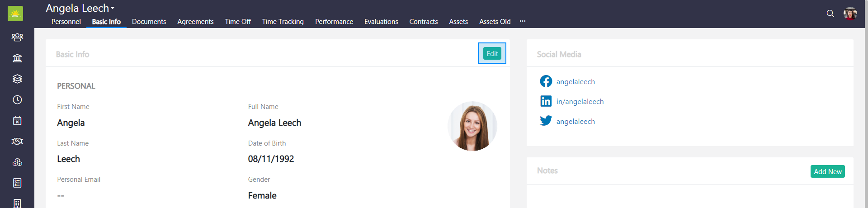Image resolution: width=868 pixels, height=208 pixels.
Task: Go to the Assets tab
Action: [x=458, y=22]
